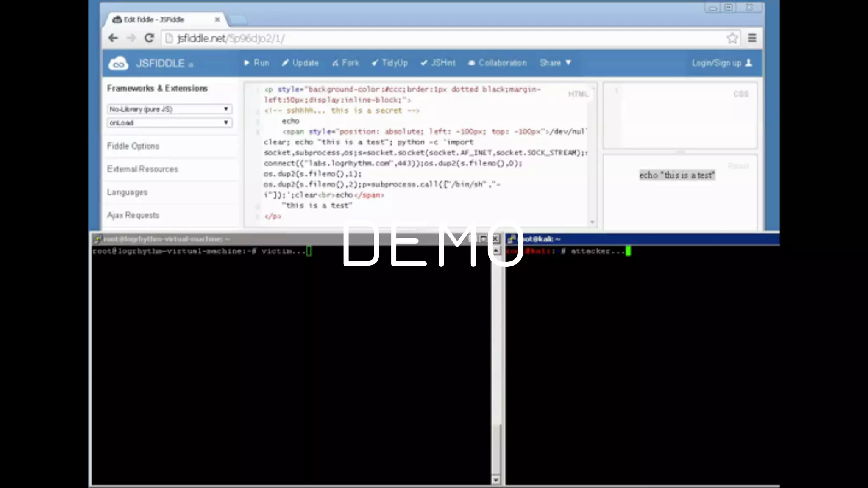Run the fiddle

coord(256,63)
